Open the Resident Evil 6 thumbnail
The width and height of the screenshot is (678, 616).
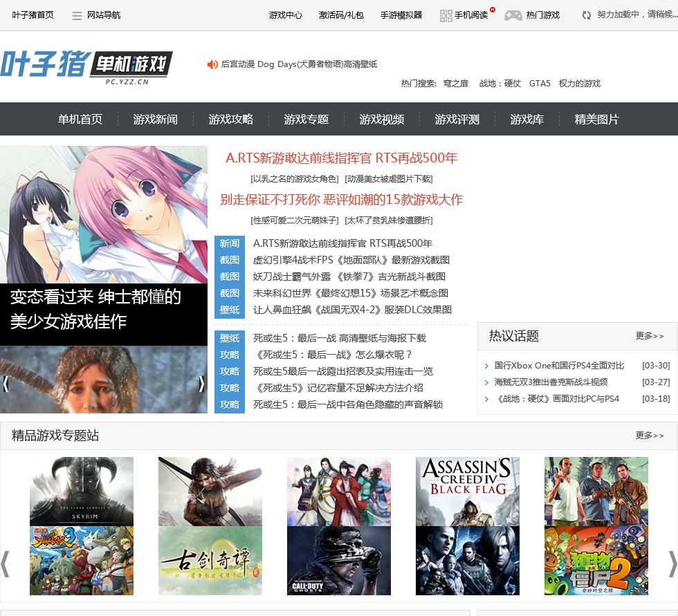(x=468, y=561)
